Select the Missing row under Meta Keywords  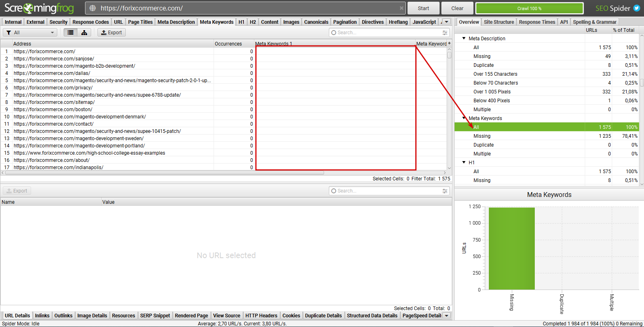pos(547,136)
